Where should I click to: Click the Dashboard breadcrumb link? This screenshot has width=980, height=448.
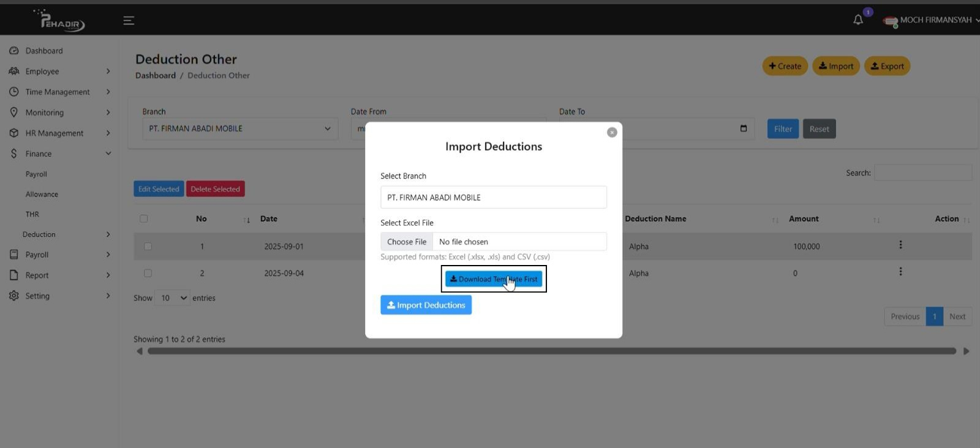(x=156, y=75)
